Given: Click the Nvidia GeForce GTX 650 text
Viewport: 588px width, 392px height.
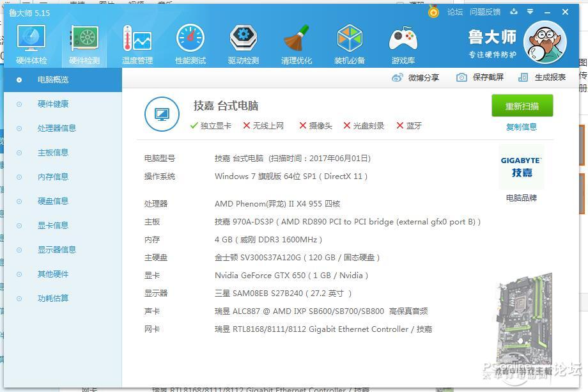Looking at the screenshot, I should point(291,276).
